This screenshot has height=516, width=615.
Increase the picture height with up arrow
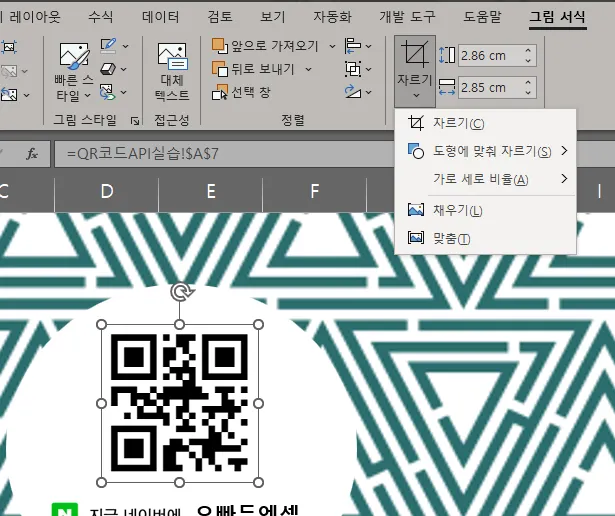(x=528, y=51)
